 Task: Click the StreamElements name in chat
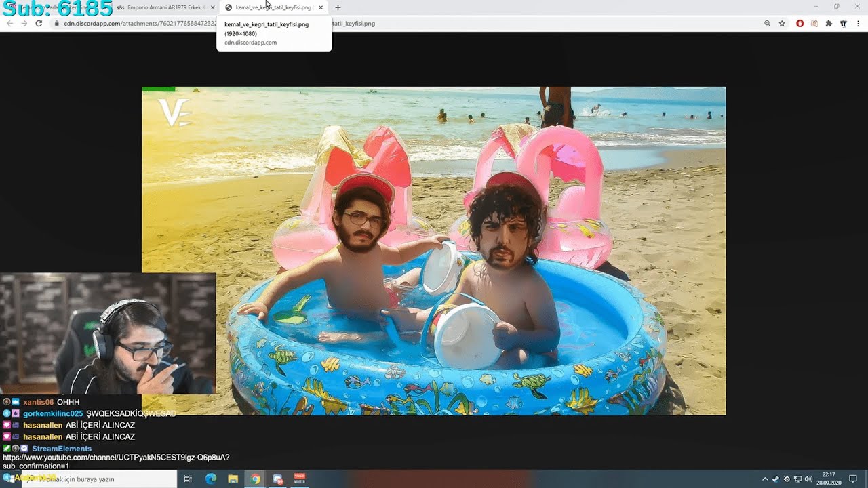(x=62, y=449)
